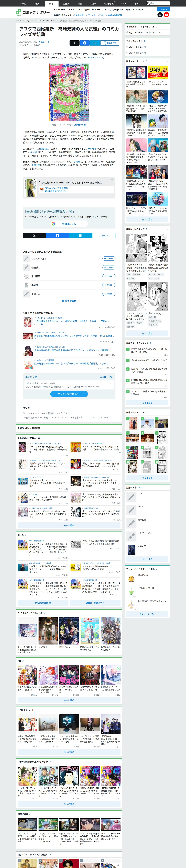
Task: Open さらに過去の記事 link
Action: [x=43, y=603]
